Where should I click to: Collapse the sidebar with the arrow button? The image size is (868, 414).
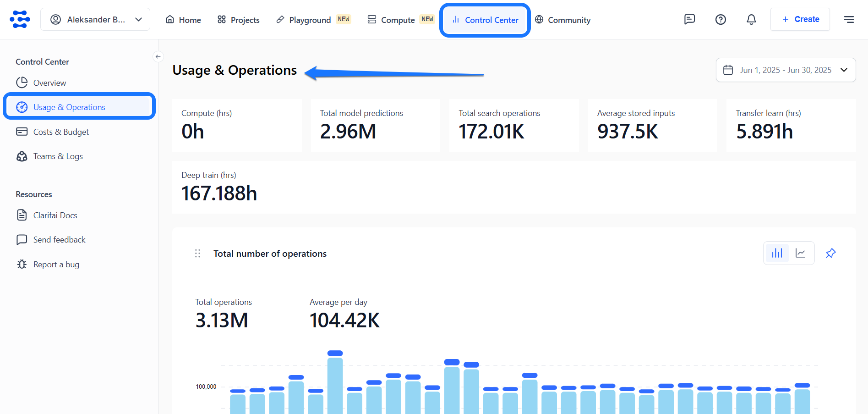158,57
